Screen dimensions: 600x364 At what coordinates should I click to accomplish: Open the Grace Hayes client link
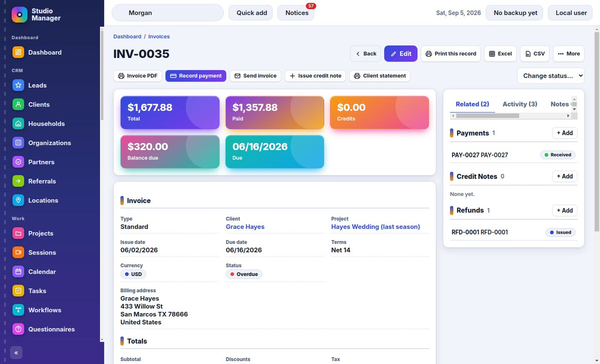[x=245, y=226]
